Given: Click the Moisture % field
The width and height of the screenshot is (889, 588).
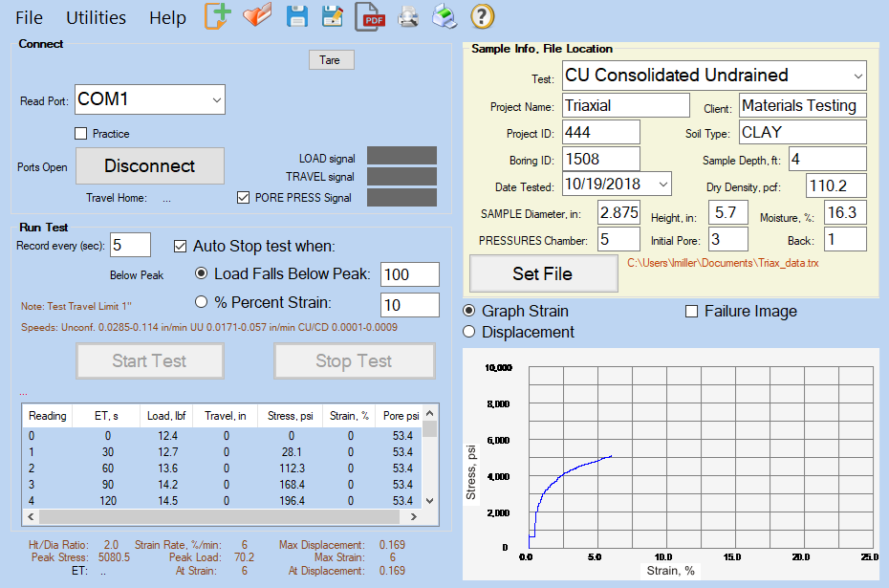Looking at the screenshot, I should 845,212.
